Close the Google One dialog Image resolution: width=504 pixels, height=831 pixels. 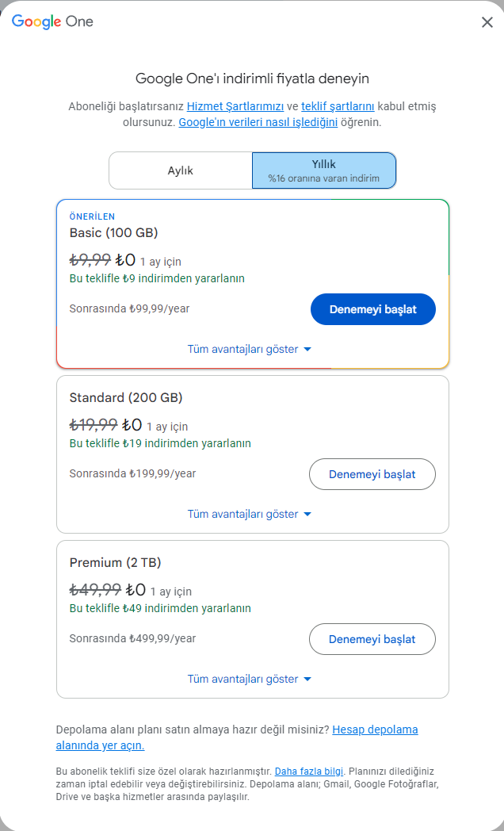[x=487, y=22]
